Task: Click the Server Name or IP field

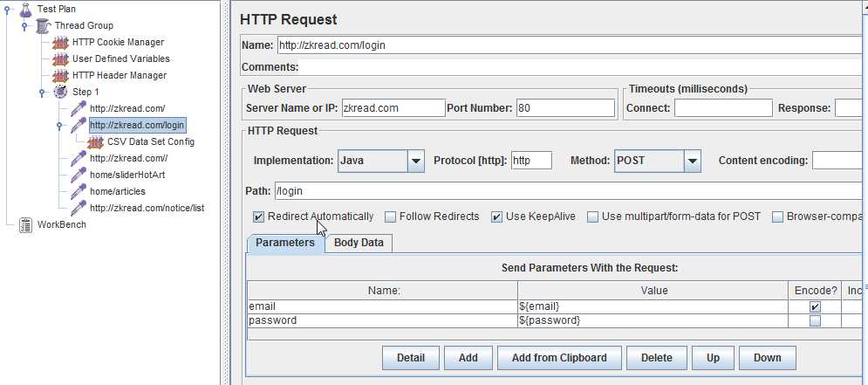Action: [393, 108]
